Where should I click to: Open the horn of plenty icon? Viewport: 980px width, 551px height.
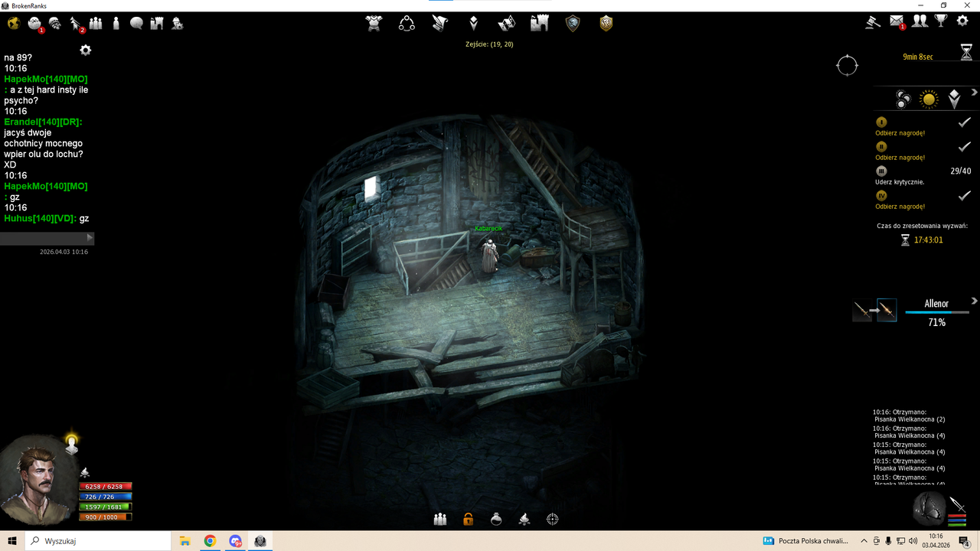click(x=55, y=23)
